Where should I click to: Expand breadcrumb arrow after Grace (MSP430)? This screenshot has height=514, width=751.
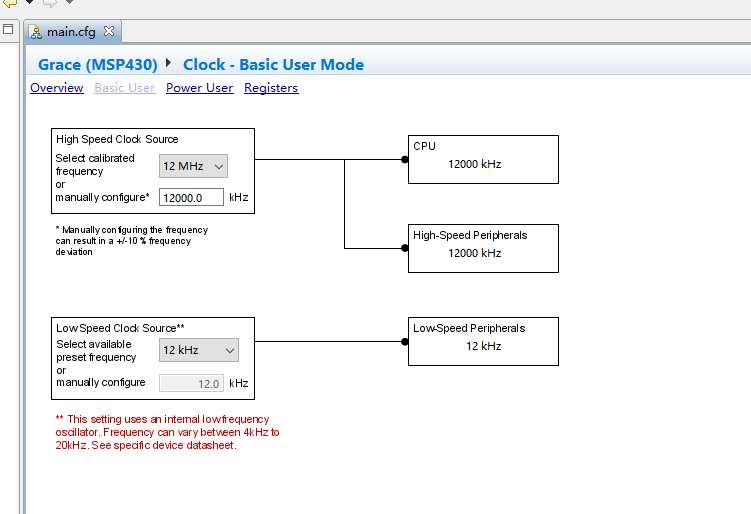click(168, 63)
